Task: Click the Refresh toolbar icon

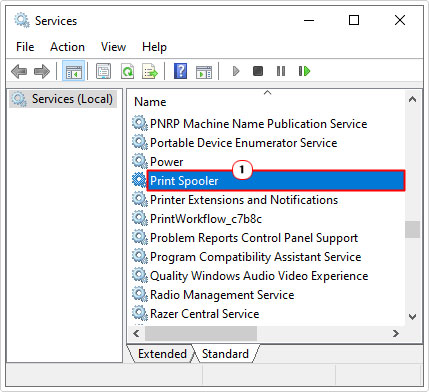Action: click(127, 71)
